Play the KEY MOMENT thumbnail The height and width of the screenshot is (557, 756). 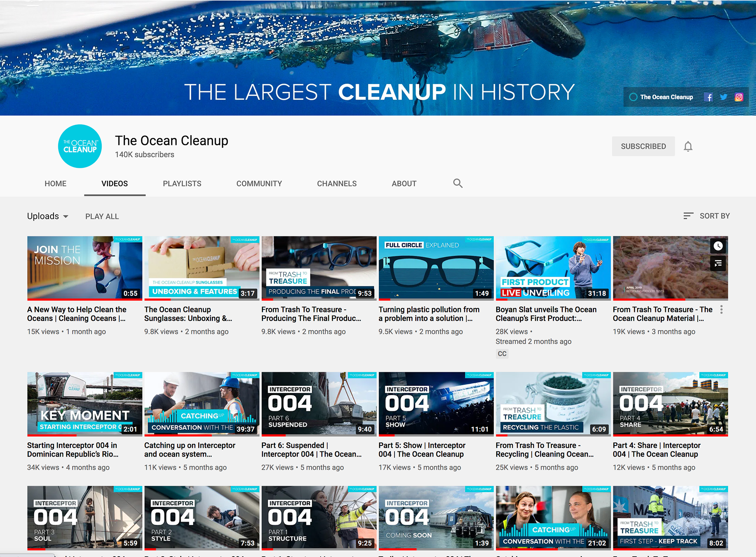coord(85,404)
